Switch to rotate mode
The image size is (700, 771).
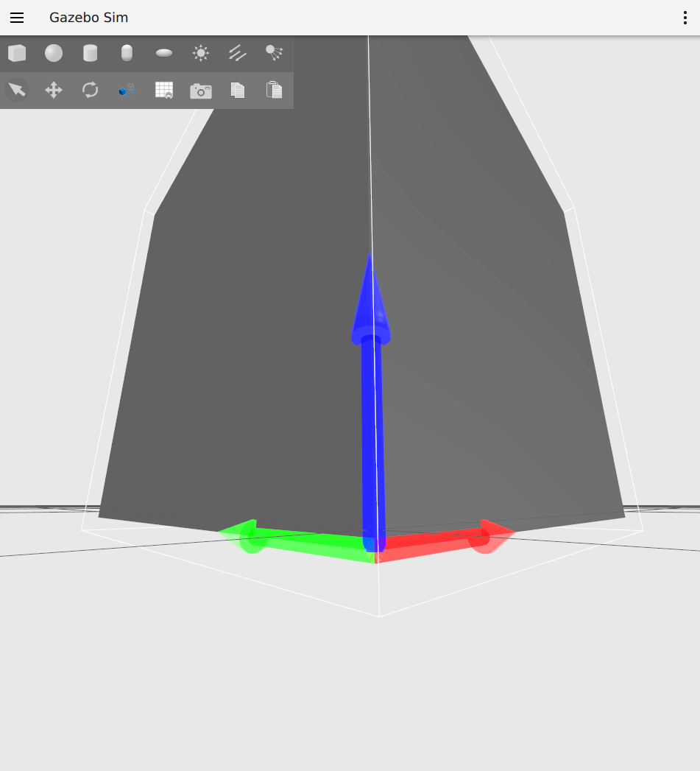pos(91,90)
